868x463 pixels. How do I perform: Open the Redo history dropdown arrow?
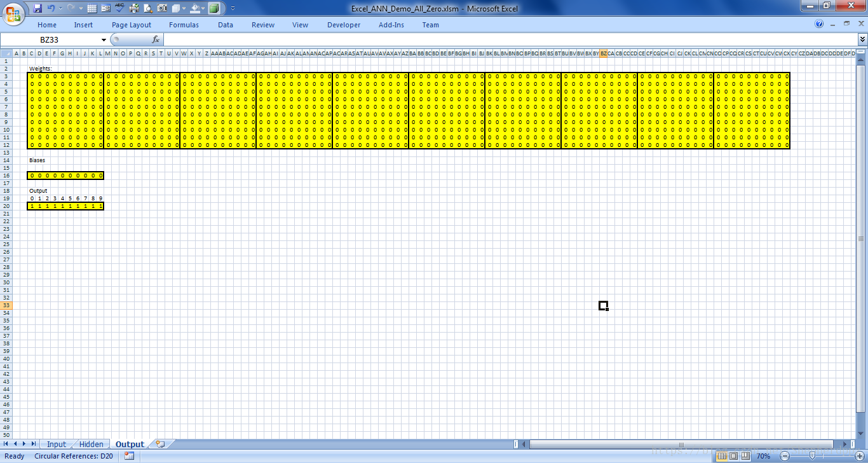(81, 8)
